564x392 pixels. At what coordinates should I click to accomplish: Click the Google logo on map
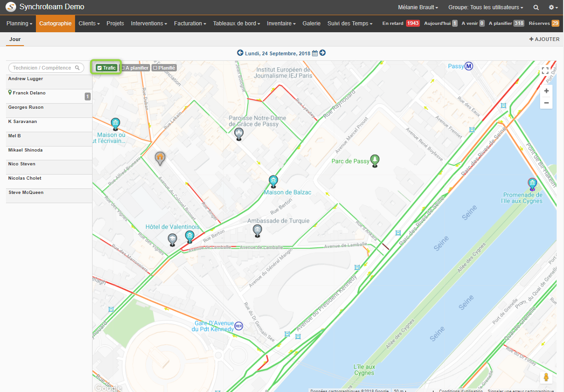coord(108,388)
